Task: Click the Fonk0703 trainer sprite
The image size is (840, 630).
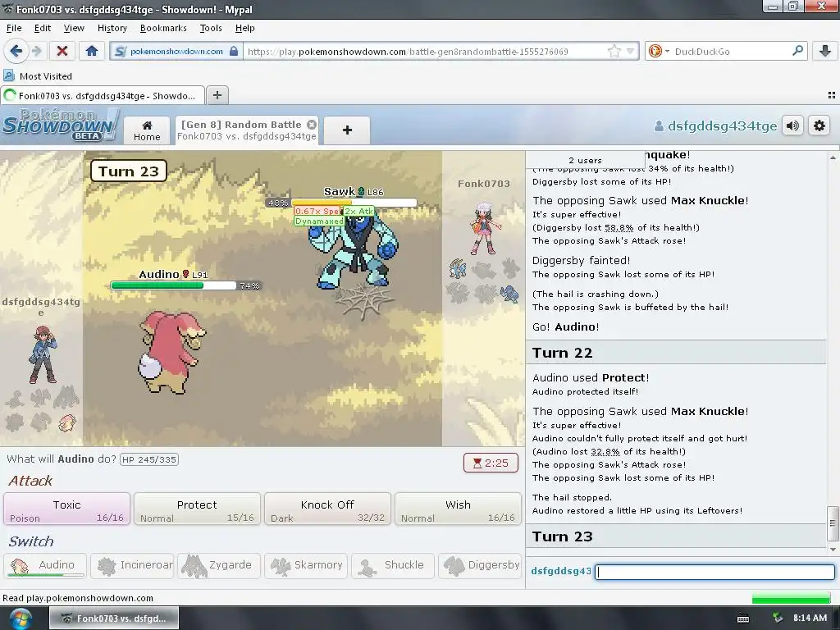Action: [484, 229]
